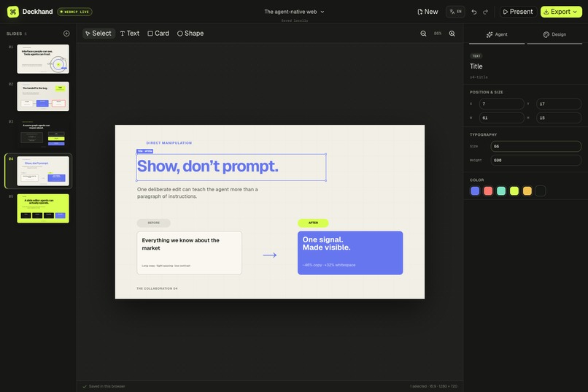
Task: Select the Select tool
Action: pos(98,34)
